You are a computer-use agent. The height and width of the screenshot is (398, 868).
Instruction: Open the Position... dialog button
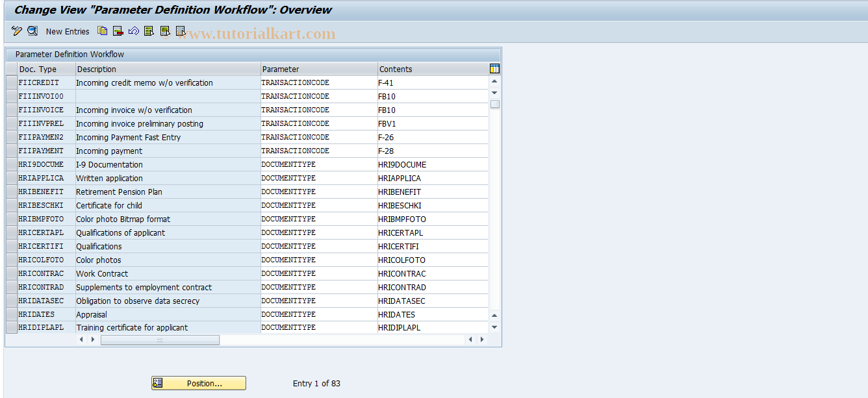point(198,383)
